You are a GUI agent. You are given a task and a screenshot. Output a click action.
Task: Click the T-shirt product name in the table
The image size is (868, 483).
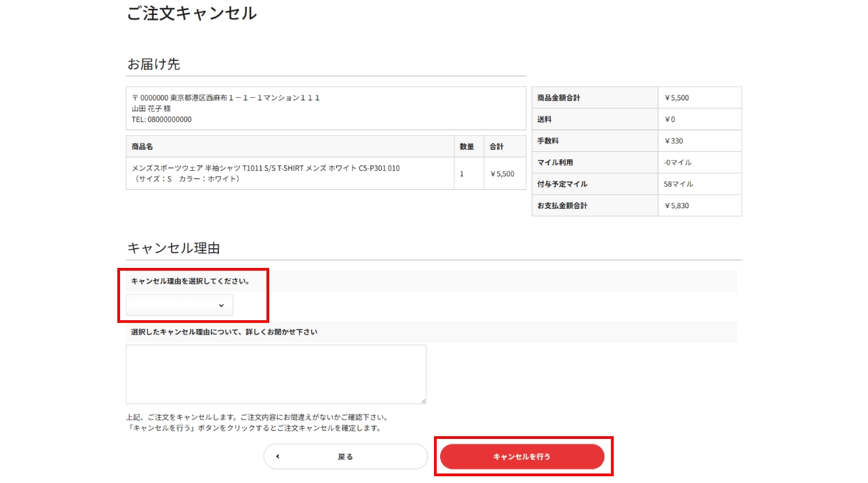click(x=265, y=168)
